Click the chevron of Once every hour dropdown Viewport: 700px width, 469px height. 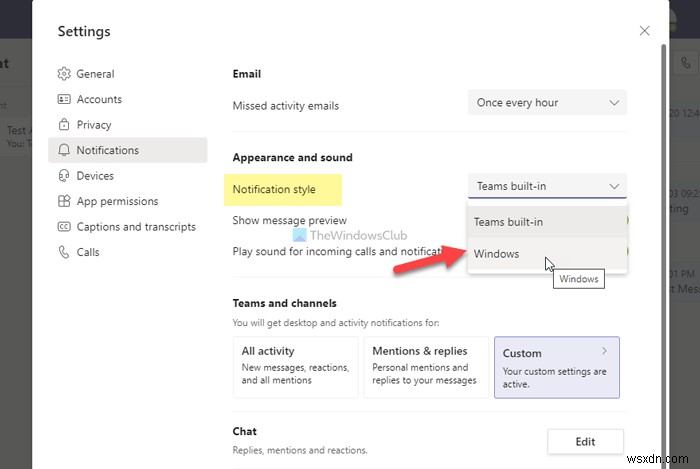click(614, 103)
